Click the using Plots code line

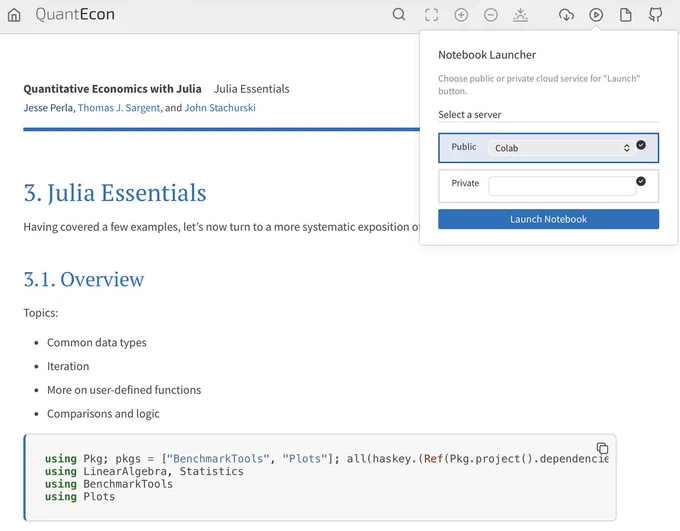click(x=80, y=496)
